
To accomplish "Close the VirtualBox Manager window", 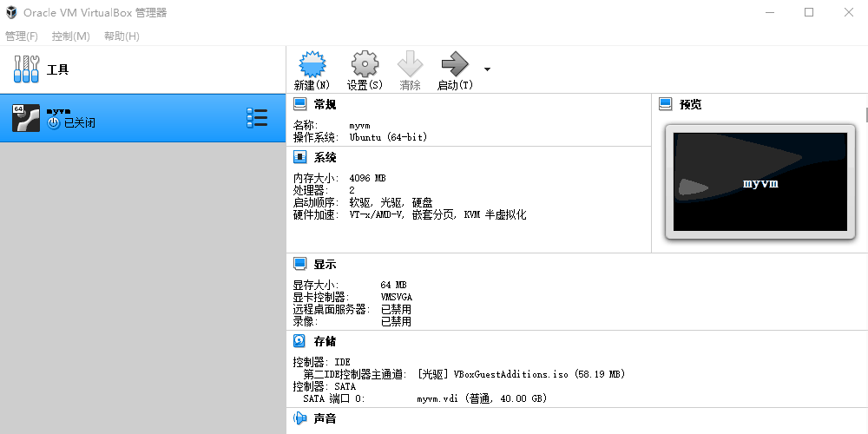I will 849,12.
